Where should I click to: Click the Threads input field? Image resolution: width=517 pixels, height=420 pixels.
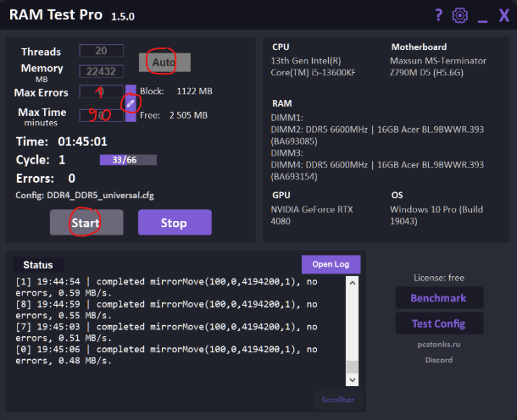101,51
